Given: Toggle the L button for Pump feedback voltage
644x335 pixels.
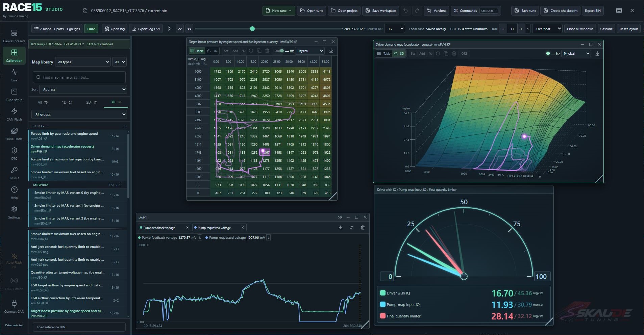Looking at the screenshot, I should [200, 238].
